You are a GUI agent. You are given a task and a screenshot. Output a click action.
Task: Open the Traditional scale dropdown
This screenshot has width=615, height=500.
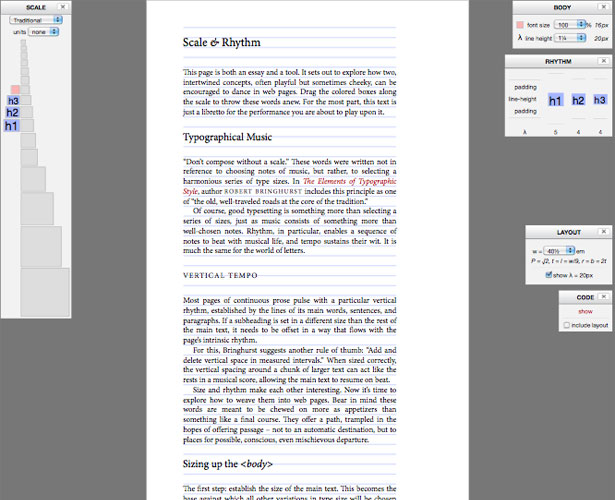[x=36, y=20]
